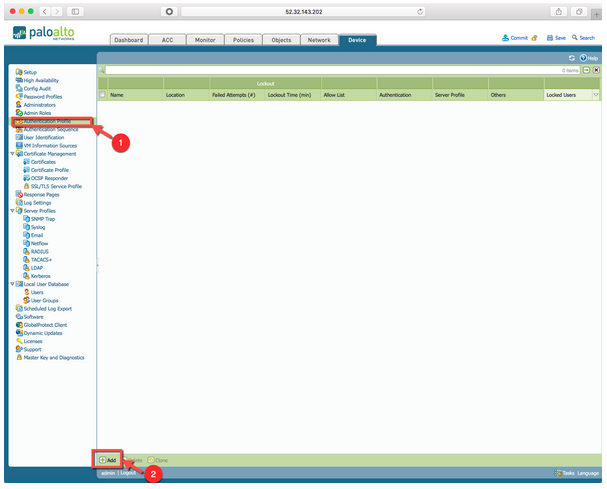
Task: Click the red clear filter icon
Action: click(x=596, y=71)
